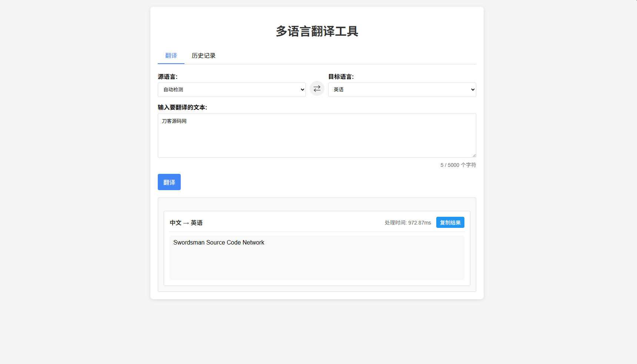Click the 多语言翻译工具 page title
The width and height of the screenshot is (637, 364).
click(x=317, y=32)
